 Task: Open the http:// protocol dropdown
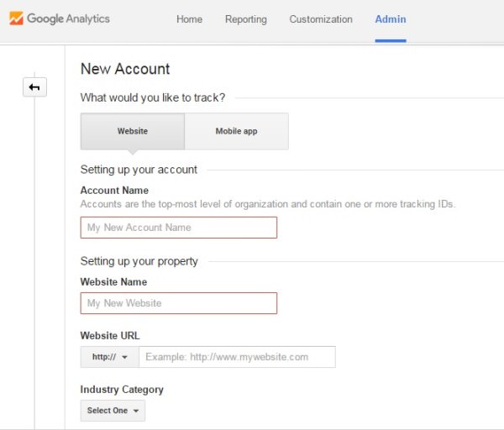click(109, 357)
